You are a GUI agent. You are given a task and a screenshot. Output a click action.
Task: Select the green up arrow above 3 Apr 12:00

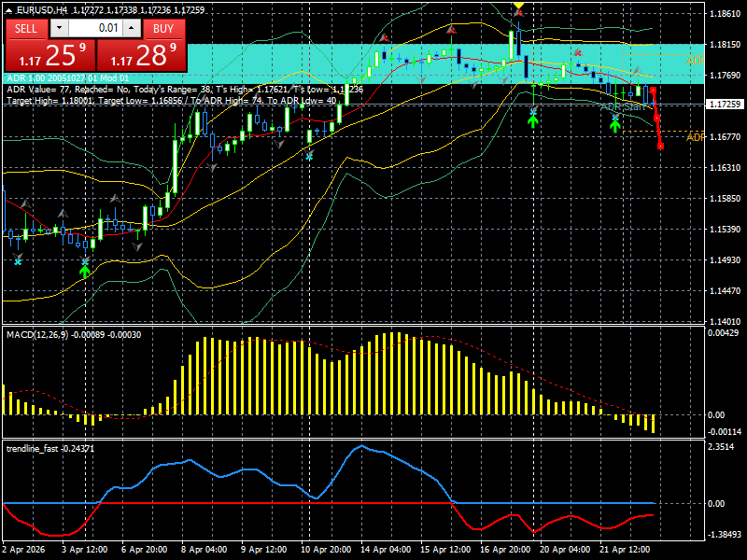[x=84, y=272]
